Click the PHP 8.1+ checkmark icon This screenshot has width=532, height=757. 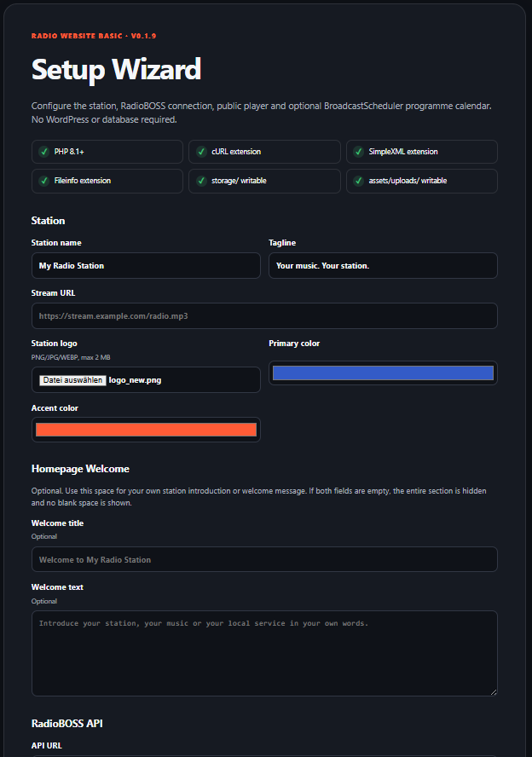tap(44, 152)
